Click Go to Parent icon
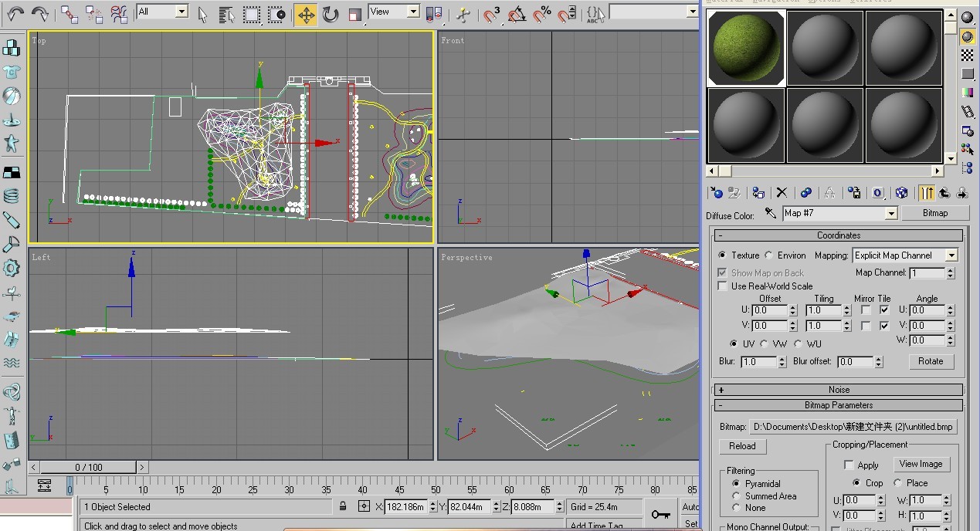The image size is (980, 531). 944,193
